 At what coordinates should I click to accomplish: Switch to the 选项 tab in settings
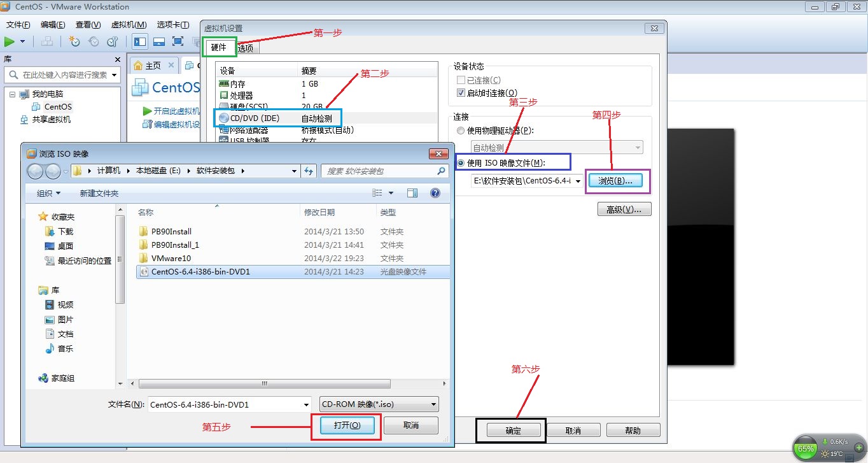[246, 48]
